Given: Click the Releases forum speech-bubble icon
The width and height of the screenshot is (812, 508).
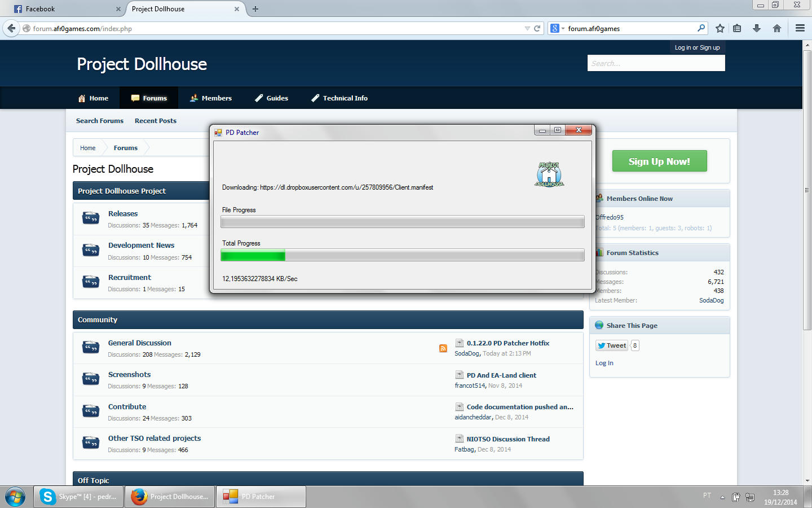Looking at the screenshot, I should (x=91, y=218).
